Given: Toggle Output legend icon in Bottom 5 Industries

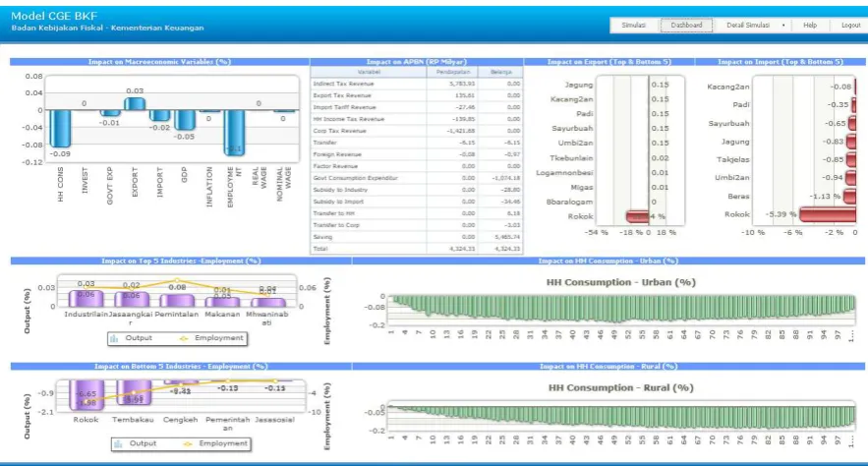Looking at the screenshot, I should point(118,443).
